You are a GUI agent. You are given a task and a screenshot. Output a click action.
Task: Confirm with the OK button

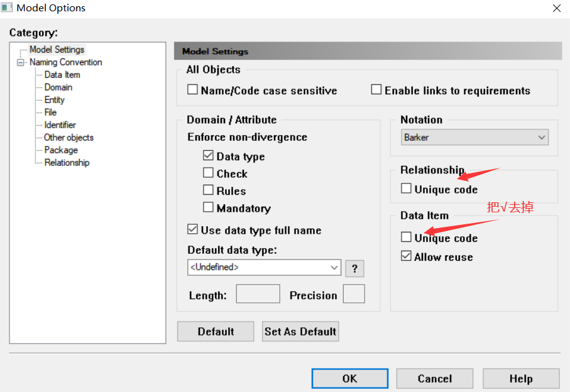[x=349, y=379]
